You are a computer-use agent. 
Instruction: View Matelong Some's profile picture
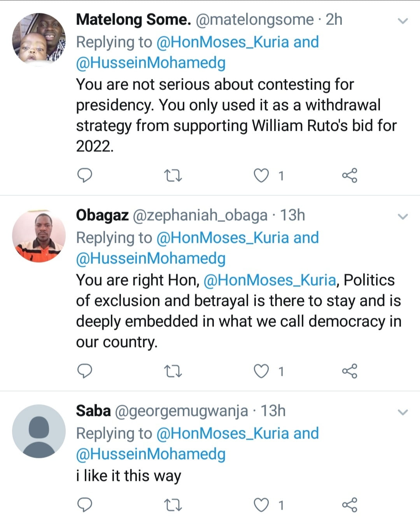[x=39, y=39]
